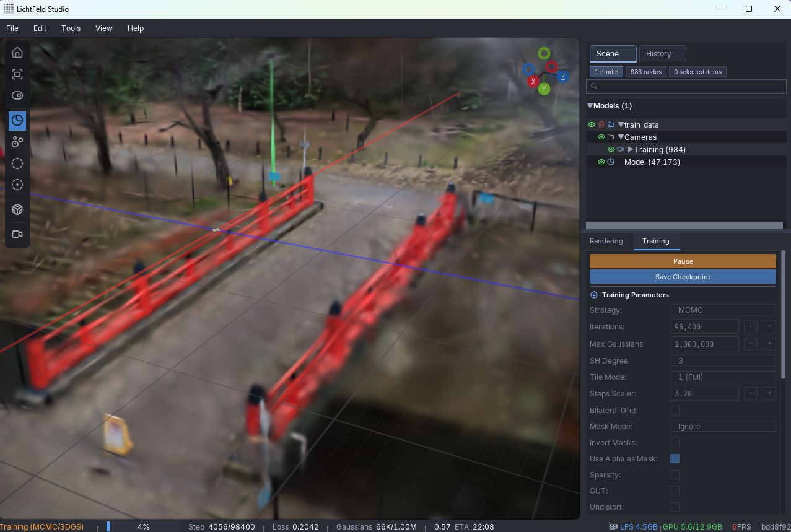Open the Tile Mode dropdown

[723, 377]
